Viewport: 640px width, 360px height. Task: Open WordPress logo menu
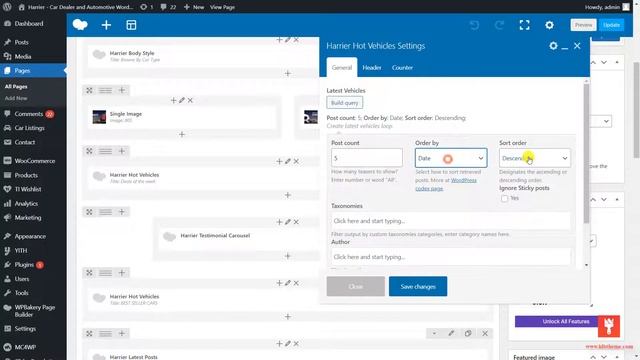point(7,7)
